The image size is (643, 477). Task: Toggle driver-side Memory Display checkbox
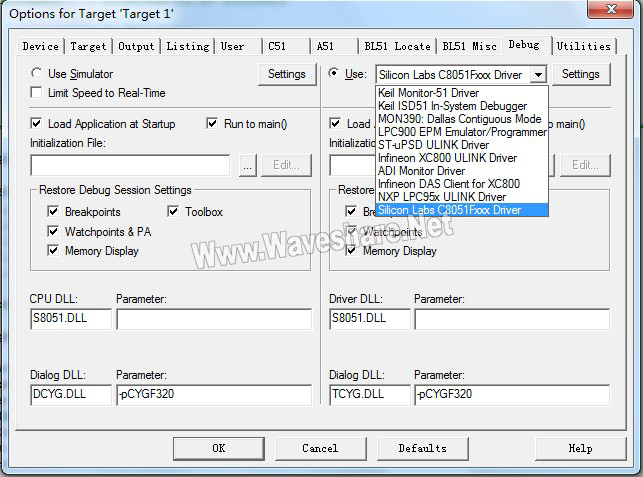pyautogui.click(x=351, y=250)
